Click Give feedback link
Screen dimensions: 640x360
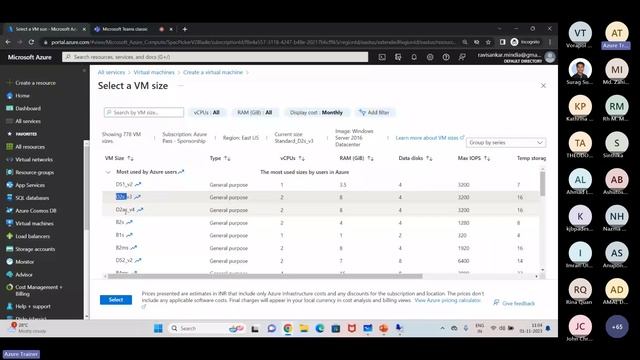(x=514, y=303)
